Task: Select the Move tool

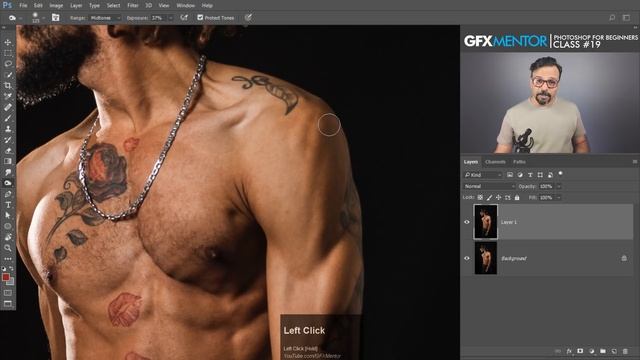Action: [8, 42]
